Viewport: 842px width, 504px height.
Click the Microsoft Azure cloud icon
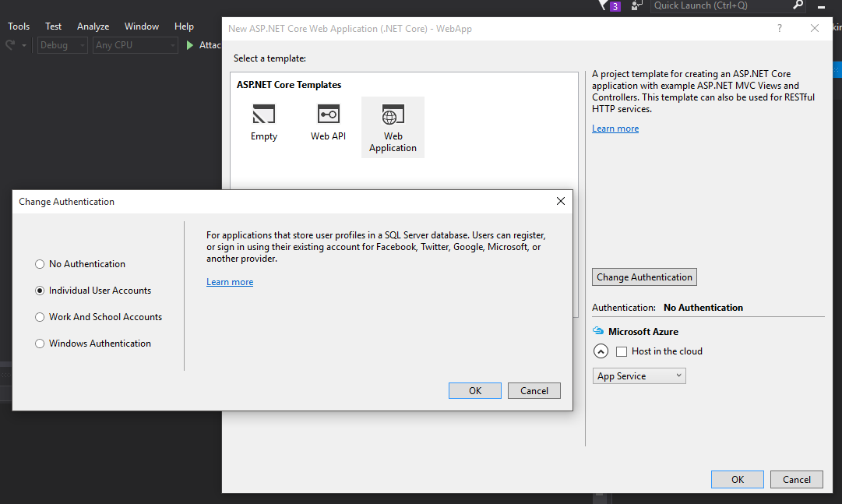(x=598, y=331)
